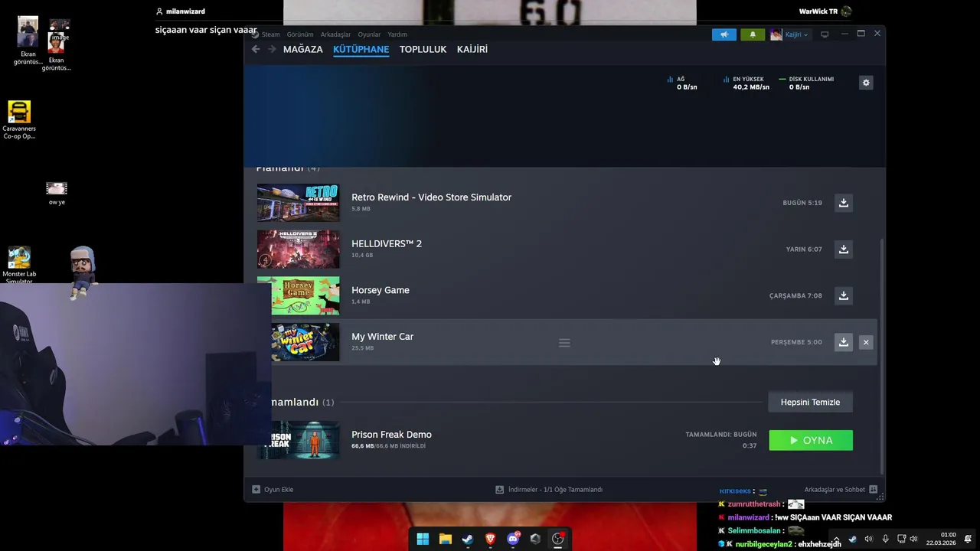980x551 pixels.
Task: Open Caravanners Co-op desktop shortcut
Action: [x=19, y=120]
